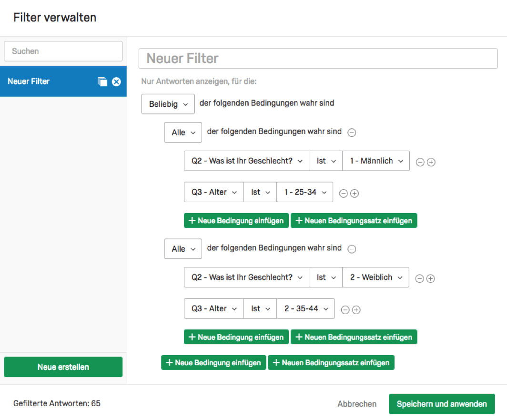This screenshot has width=507, height=420.
Task: Click bottom-most Neuen Bedingungssatz einfügen button
Action: (331, 363)
